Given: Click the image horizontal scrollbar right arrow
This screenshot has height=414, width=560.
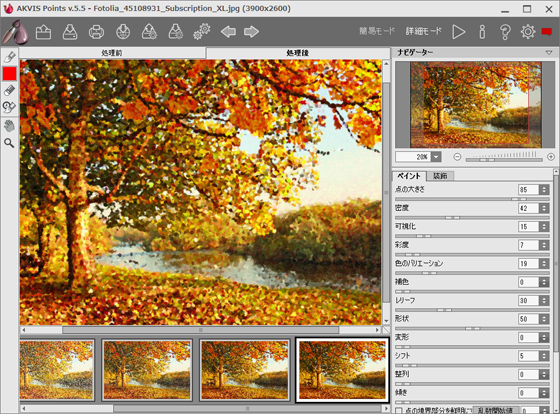Looking at the screenshot, I should (x=378, y=330).
